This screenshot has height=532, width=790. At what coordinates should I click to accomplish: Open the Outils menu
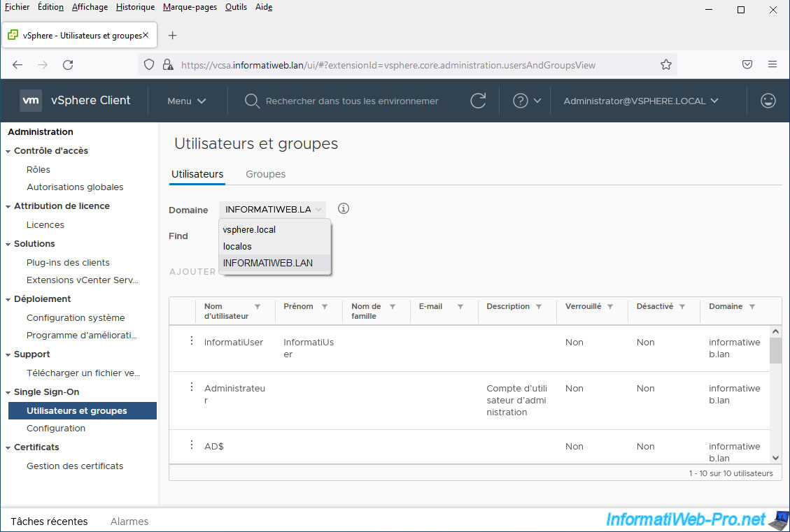(x=237, y=7)
